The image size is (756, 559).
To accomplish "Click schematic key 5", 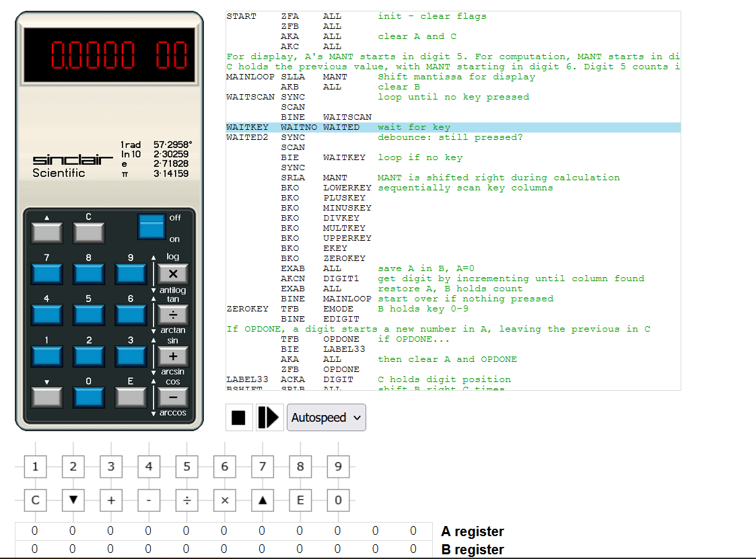I will [186, 466].
